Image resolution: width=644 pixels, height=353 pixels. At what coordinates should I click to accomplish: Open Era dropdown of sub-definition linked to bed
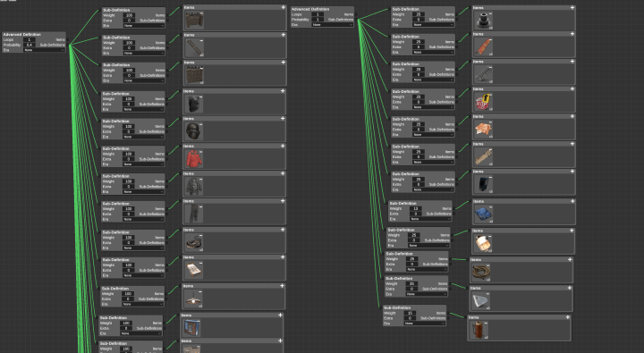click(143, 275)
